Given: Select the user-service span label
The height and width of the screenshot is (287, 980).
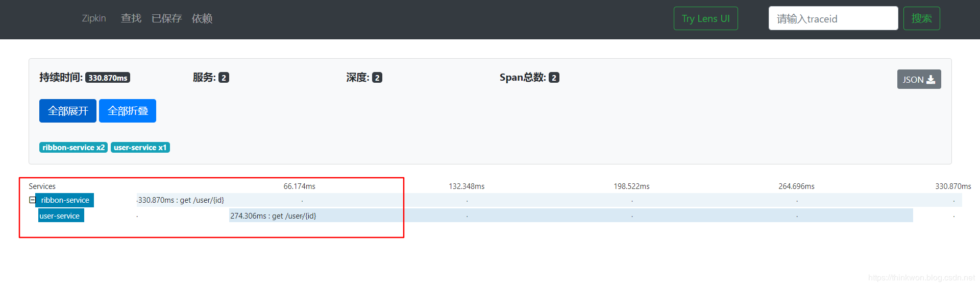Looking at the screenshot, I should click(60, 216).
